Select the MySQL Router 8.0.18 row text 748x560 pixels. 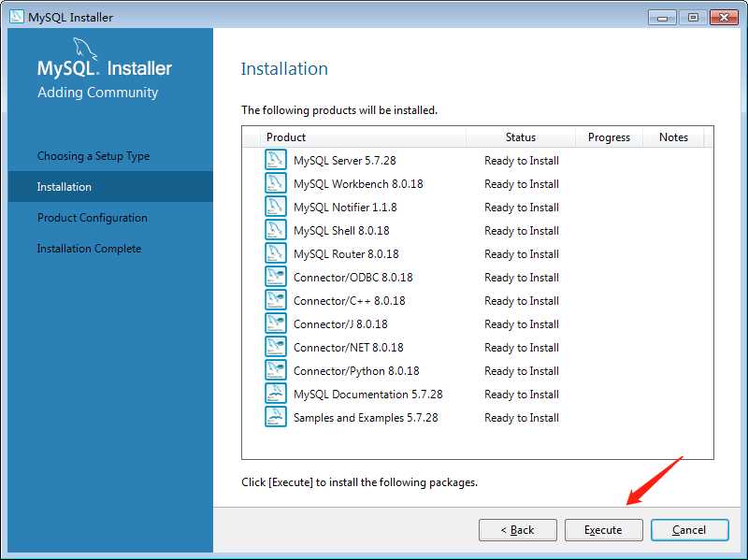(x=346, y=253)
